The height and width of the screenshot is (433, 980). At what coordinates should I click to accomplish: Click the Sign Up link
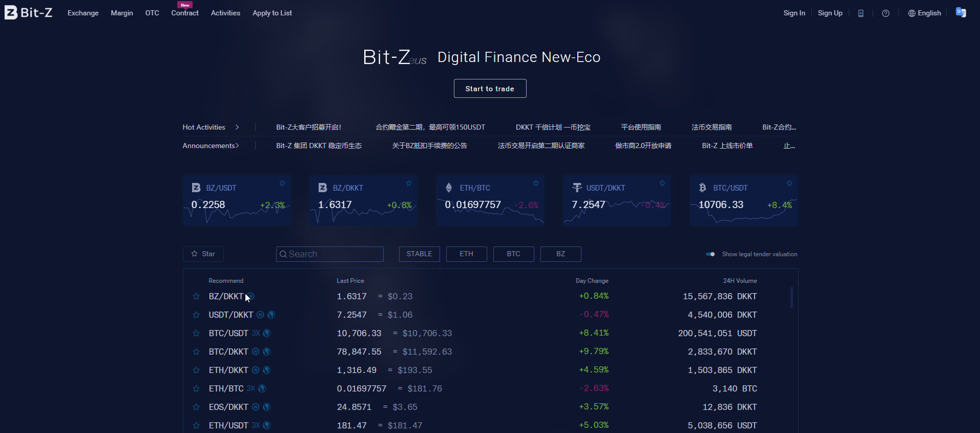tap(830, 13)
